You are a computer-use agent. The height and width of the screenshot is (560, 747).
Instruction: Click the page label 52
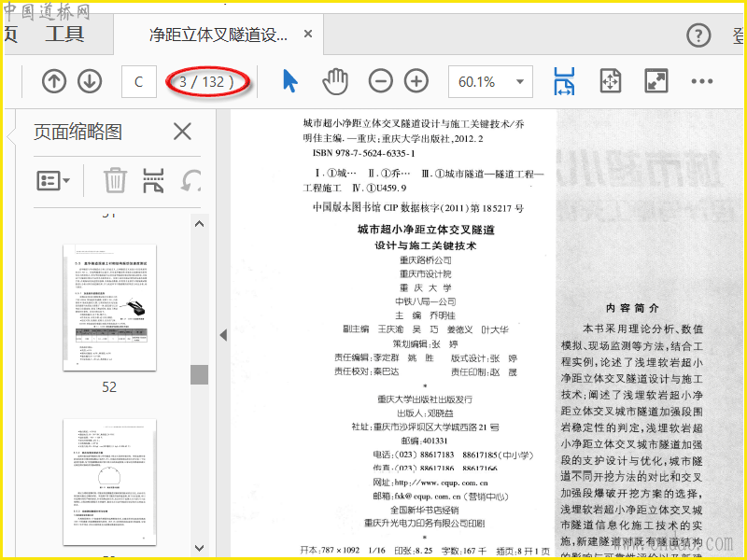pos(109,387)
